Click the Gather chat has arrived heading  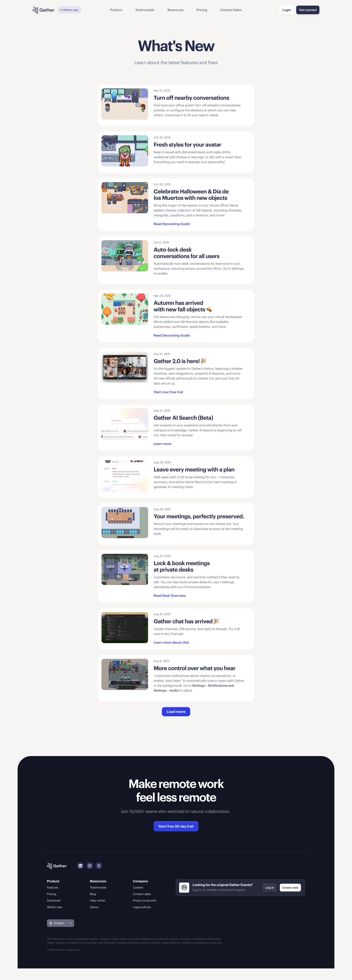click(x=186, y=621)
